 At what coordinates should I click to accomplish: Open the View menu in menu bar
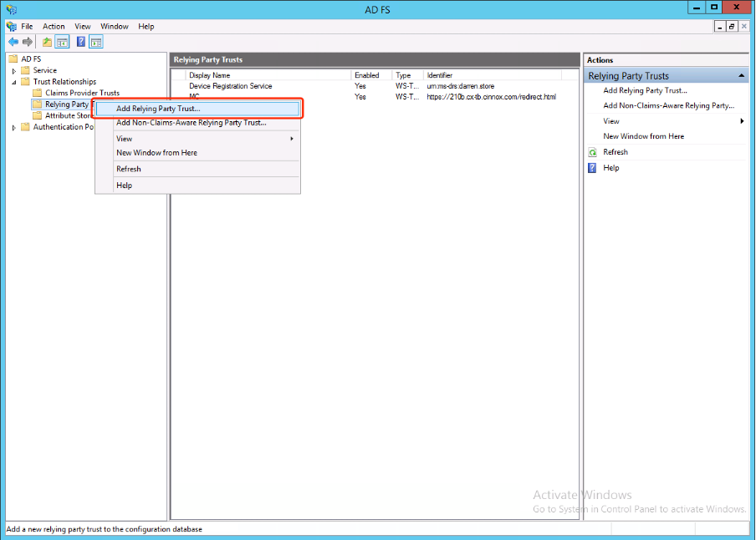pyautogui.click(x=83, y=27)
